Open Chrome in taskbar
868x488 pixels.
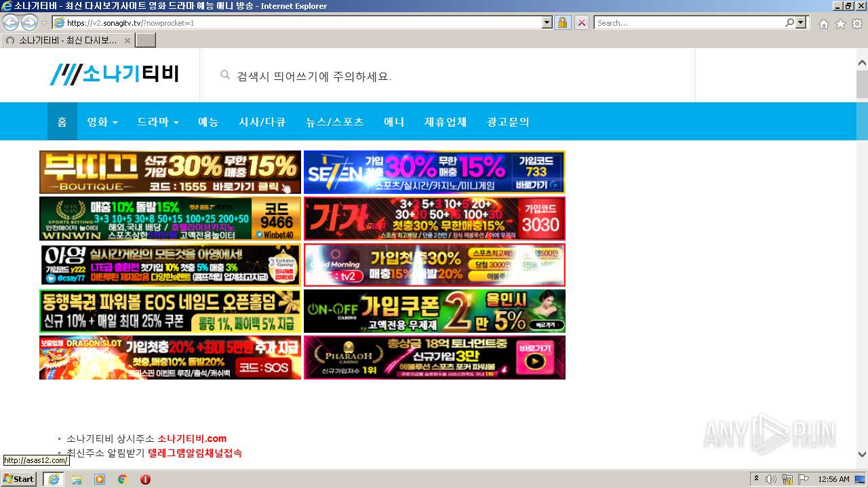(122, 479)
